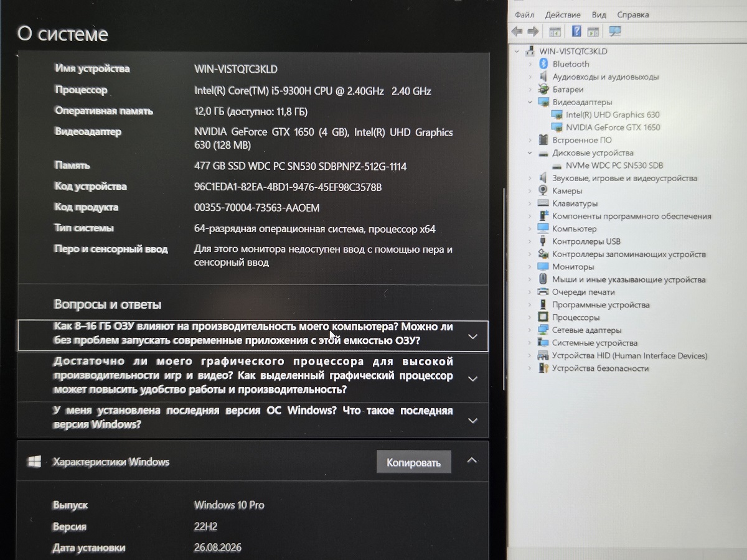The width and height of the screenshot is (747, 560).
Task: Toggle the console tree toolbar icon
Action: click(555, 31)
